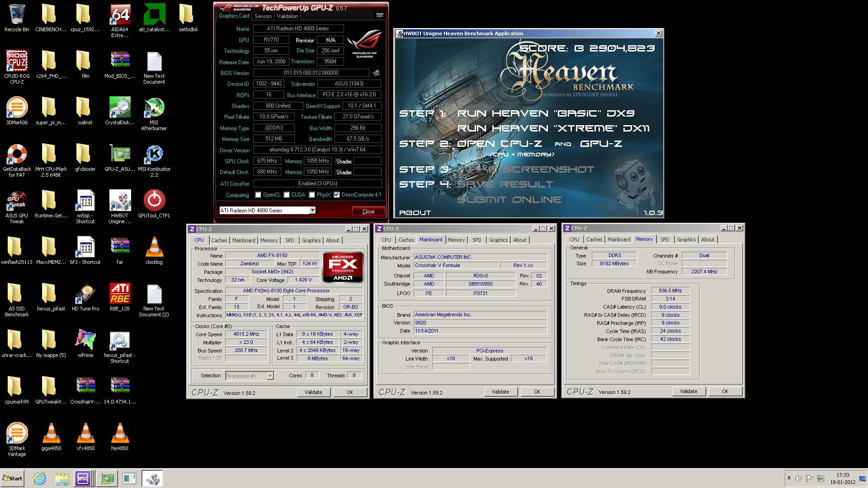868x488 pixels.
Task: Open Windows Explorer taskbar icon
Action: tap(62, 479)
